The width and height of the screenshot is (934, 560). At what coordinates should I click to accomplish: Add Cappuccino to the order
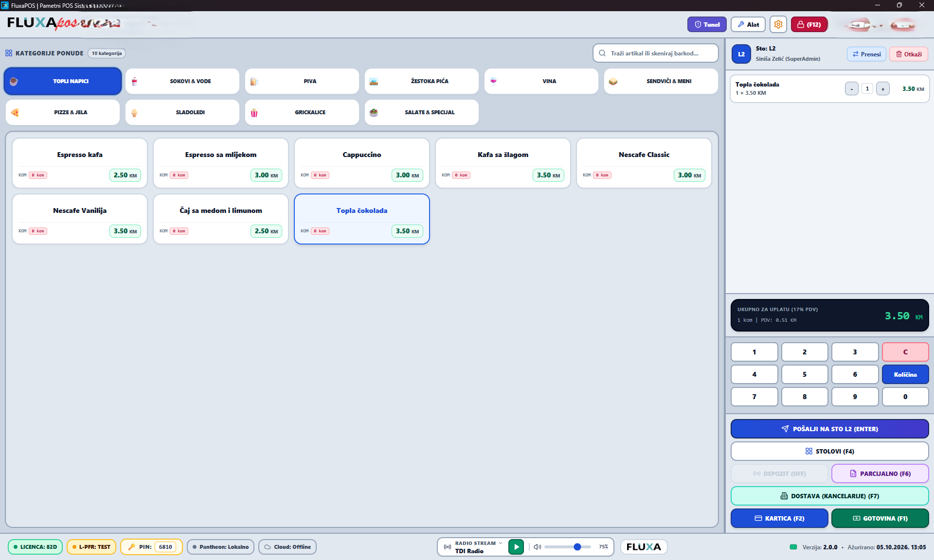tap(362, 163)
